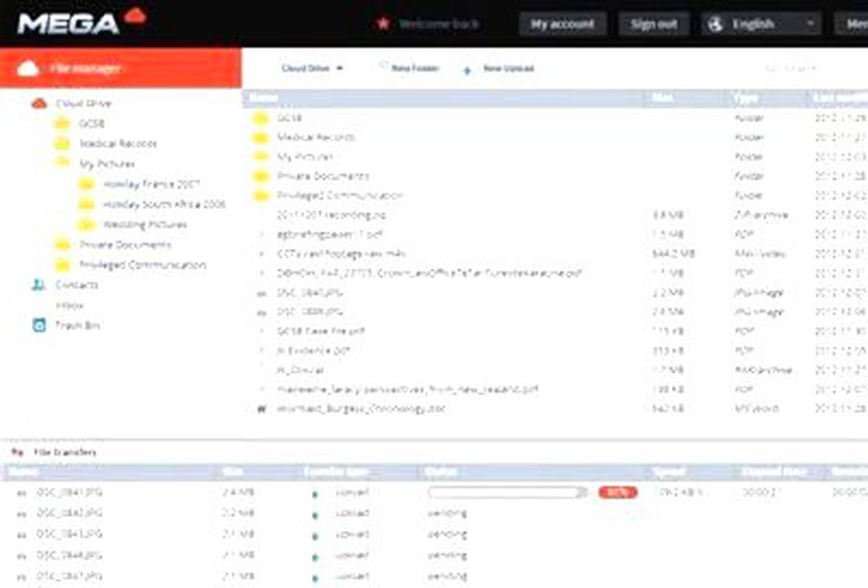Click the File transfers panel icon
This screenshot has width=868, height=588.
[x=17, y=453]
